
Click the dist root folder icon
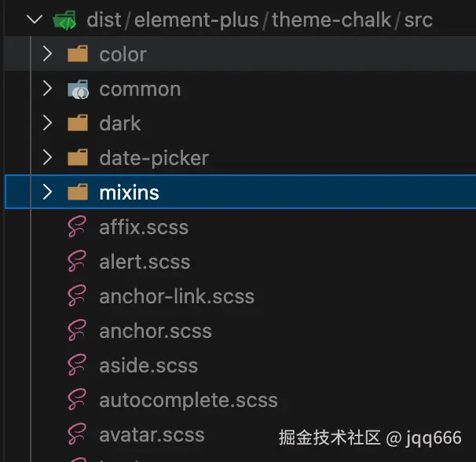pyautogui.click(x=64, y=20)
